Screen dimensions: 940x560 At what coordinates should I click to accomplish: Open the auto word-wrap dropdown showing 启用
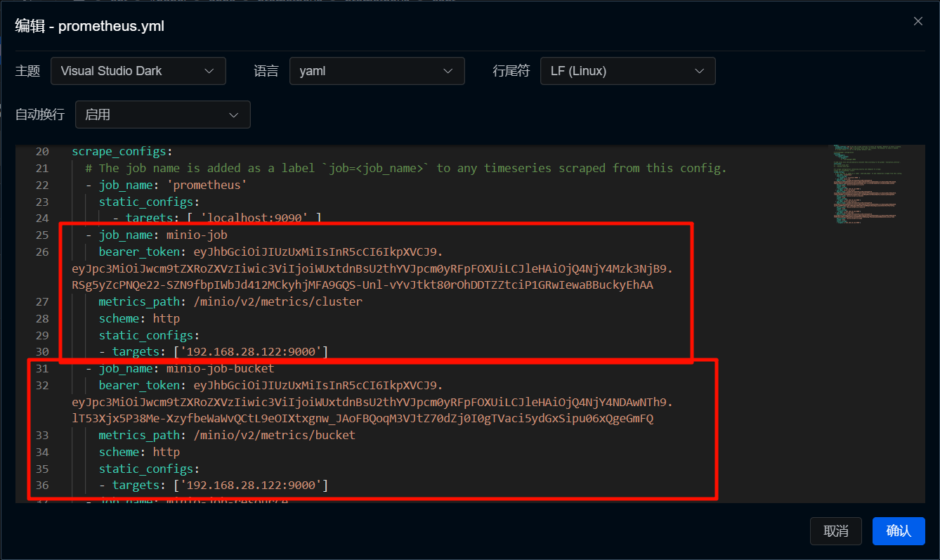pos(162,115)
